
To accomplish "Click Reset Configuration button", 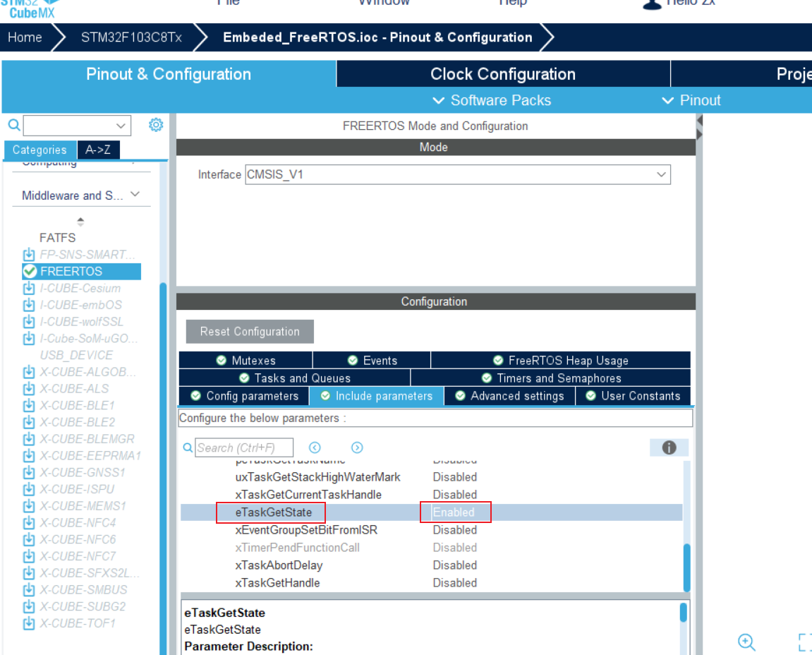I will click(x=250, y=332).
